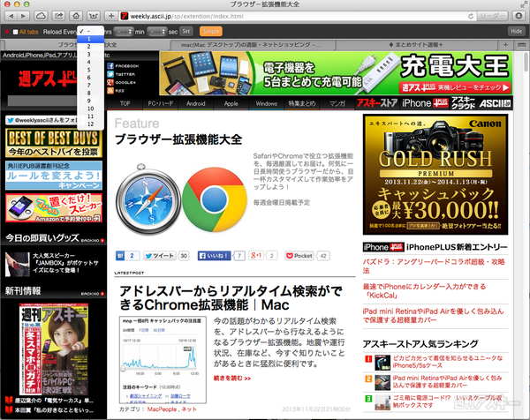Image resolution: width=530 pixels, height=420 pixels.
Task: Go back with the Safari back arrow
Action: [11, 16]
